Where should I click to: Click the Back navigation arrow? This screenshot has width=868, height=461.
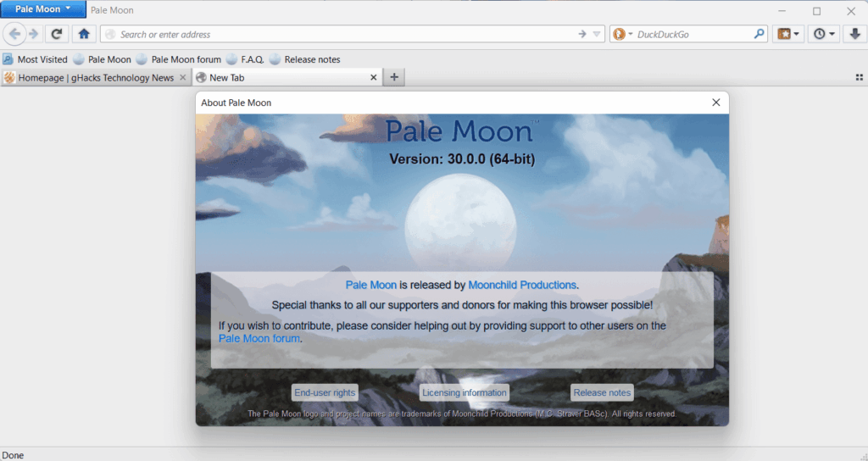pyautogui.click(x=14, y=34)
